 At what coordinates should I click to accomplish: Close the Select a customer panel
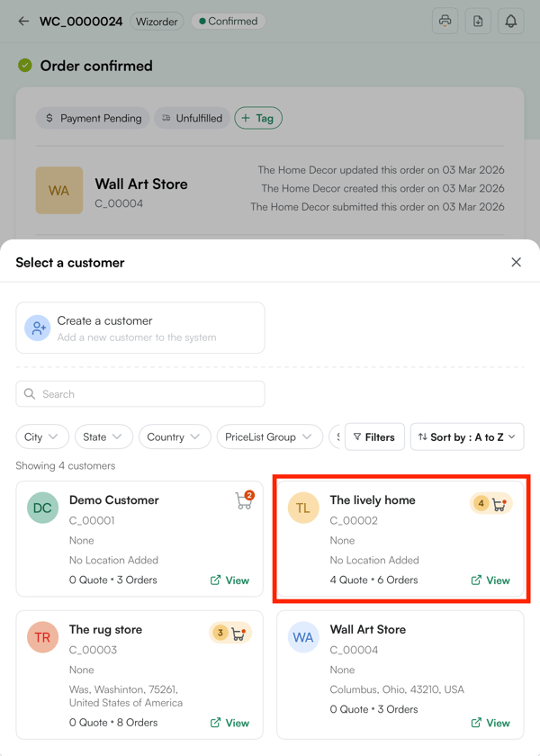pos(516,262)
